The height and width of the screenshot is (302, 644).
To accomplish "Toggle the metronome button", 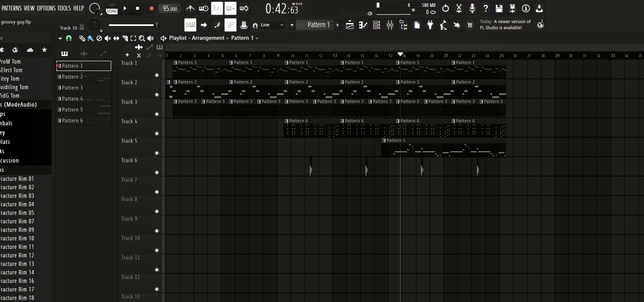I will coord(190,8).
